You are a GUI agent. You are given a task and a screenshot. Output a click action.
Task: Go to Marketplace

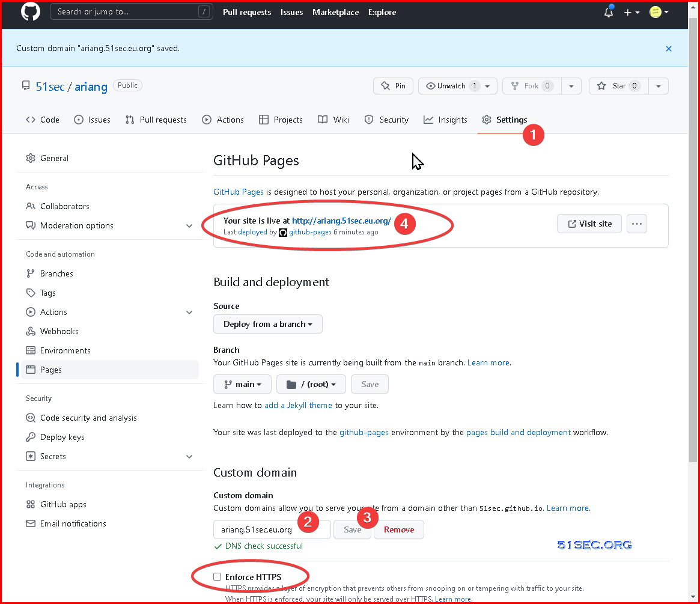335,12
